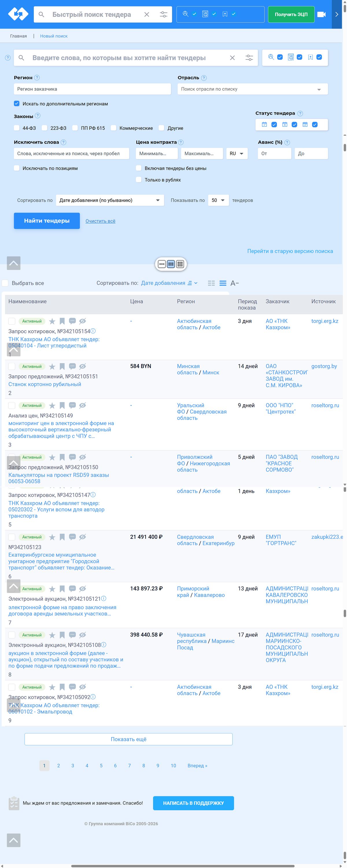Click Вперед » pagination link
The width and height of the screenshot is (347, 868).
tap(198, 765)
